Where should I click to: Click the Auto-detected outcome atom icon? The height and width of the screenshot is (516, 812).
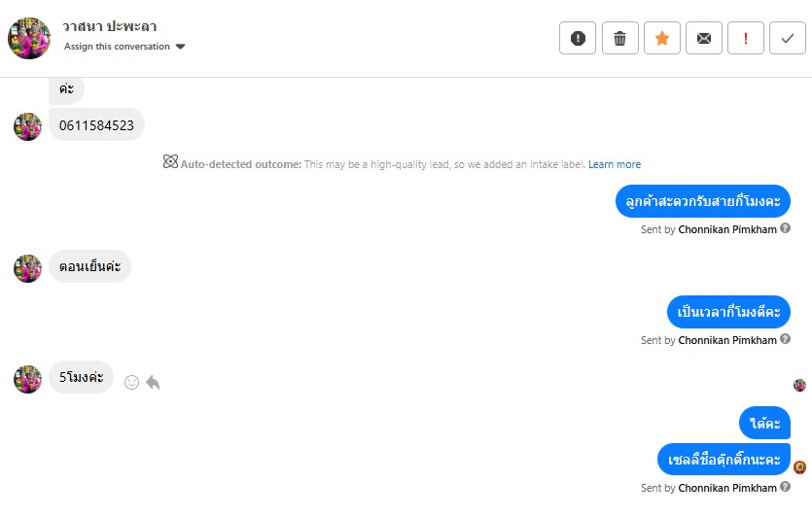point(170,163)
